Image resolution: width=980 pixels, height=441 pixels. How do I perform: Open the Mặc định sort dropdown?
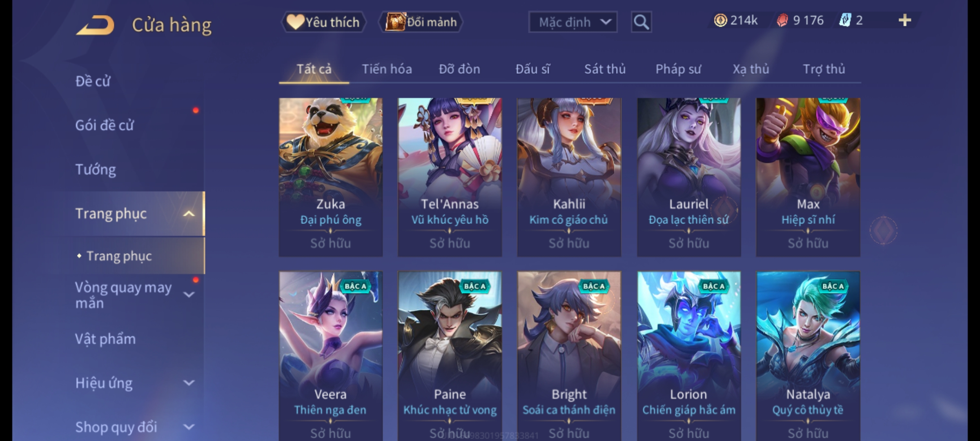(x=572, y=22)
